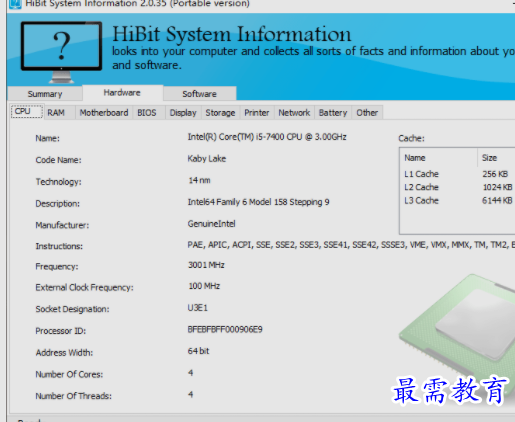The height and width of the screenshot is (422, 515).
Task: Select the L1 Cache row
Action: 458,174
